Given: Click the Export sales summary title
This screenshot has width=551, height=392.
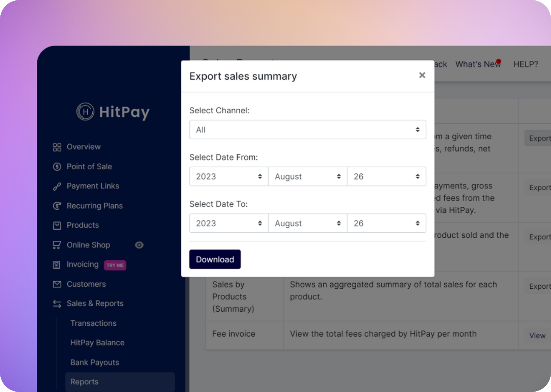Looking at the screenshot, I should point(243,76).
